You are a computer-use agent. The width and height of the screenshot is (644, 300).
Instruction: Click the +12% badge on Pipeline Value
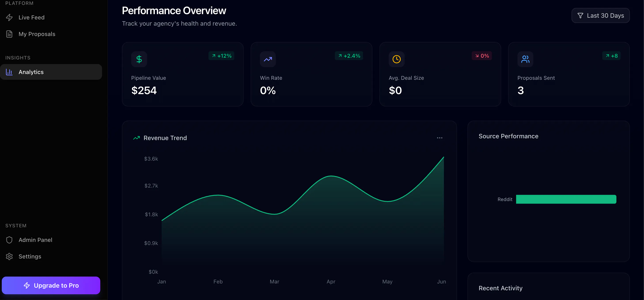coord(222,56)
